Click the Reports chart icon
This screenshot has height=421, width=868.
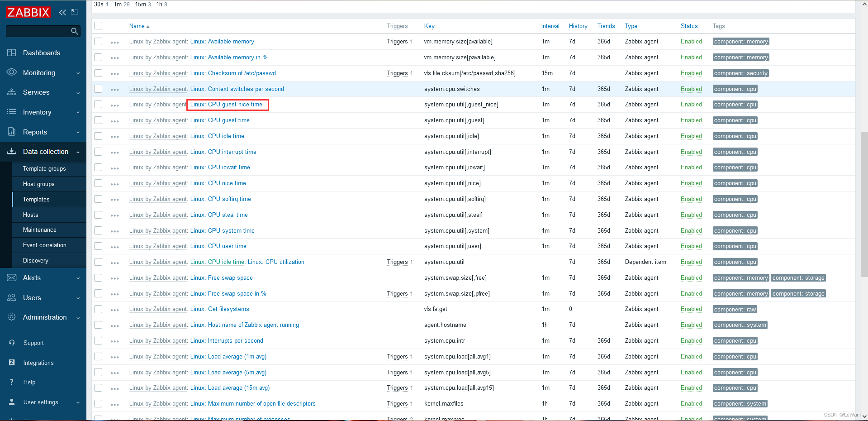(x=12, y=132)
